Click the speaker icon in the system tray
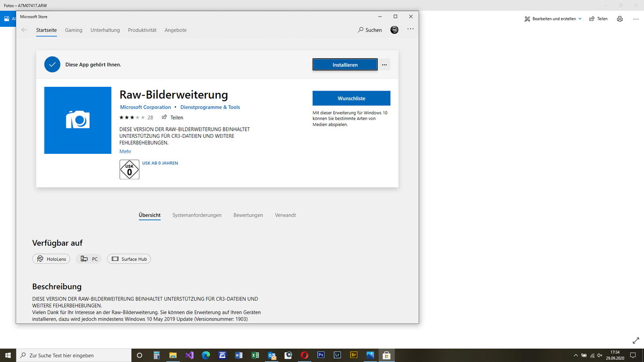Screen dimensions: 644x362 [599, 355]
